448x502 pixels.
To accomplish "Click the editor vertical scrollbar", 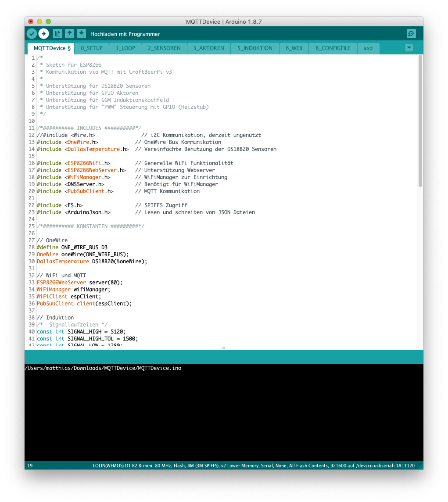I will click(420, 121).
